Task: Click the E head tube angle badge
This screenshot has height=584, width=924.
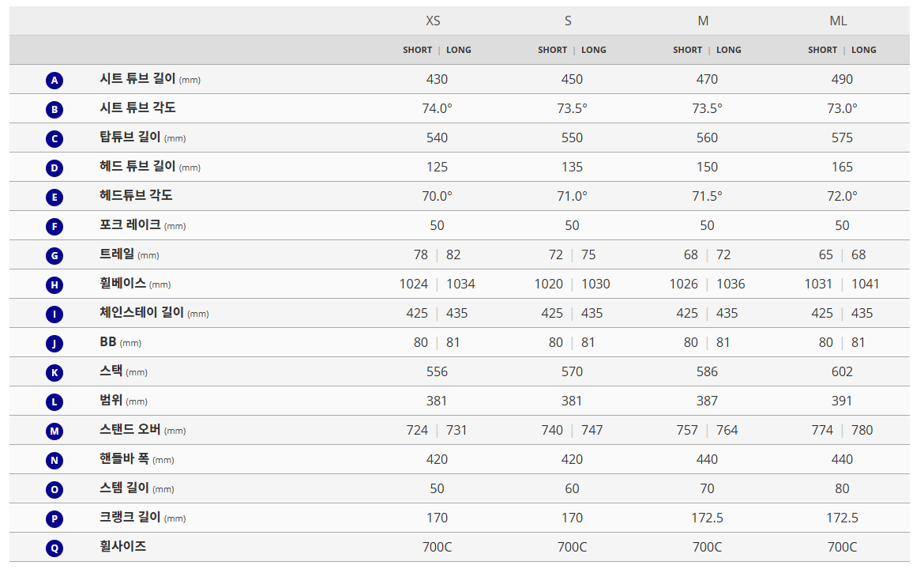Action: coord(54,197)
